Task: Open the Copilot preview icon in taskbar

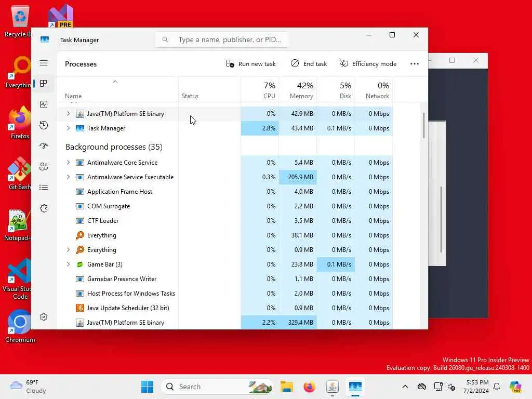Action: (x=516, y=387)
